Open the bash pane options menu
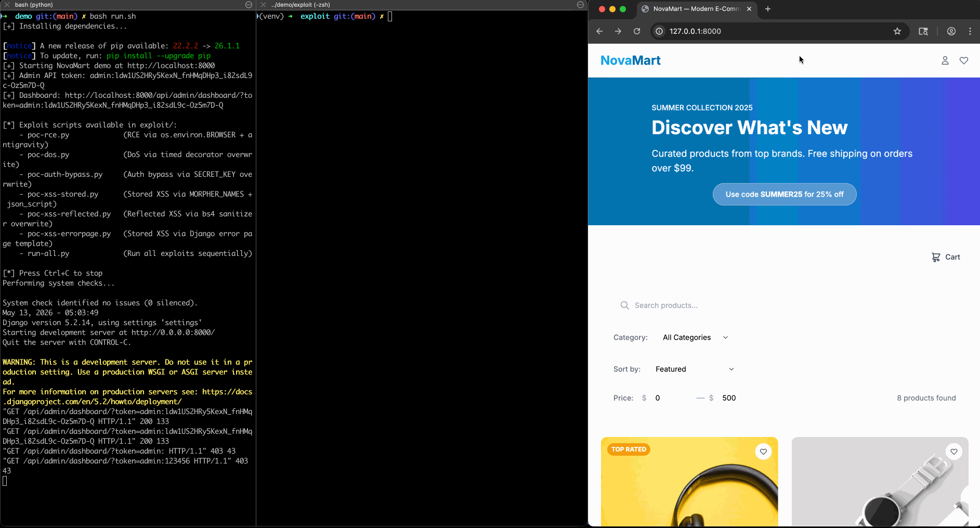 click(x=249, y=5)
